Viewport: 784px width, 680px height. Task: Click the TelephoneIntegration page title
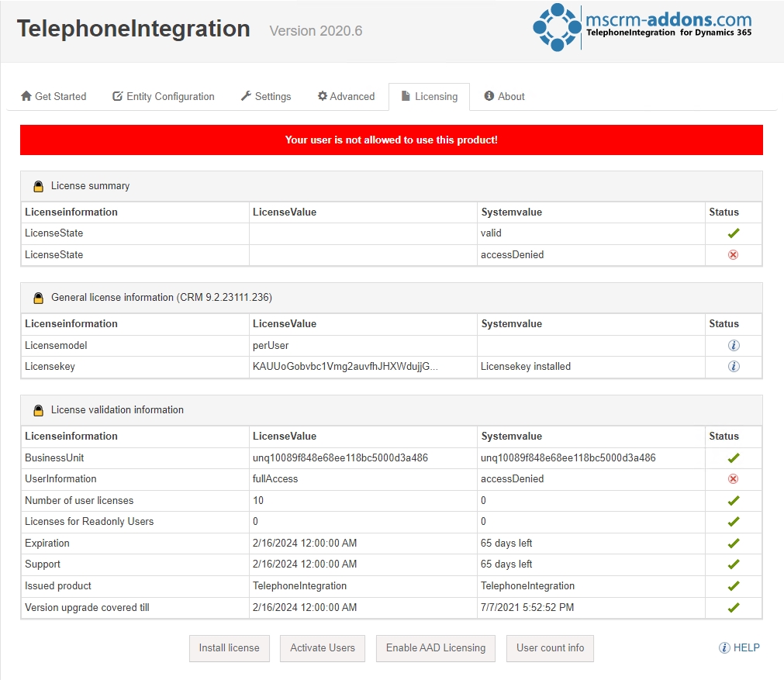point(133,29)
